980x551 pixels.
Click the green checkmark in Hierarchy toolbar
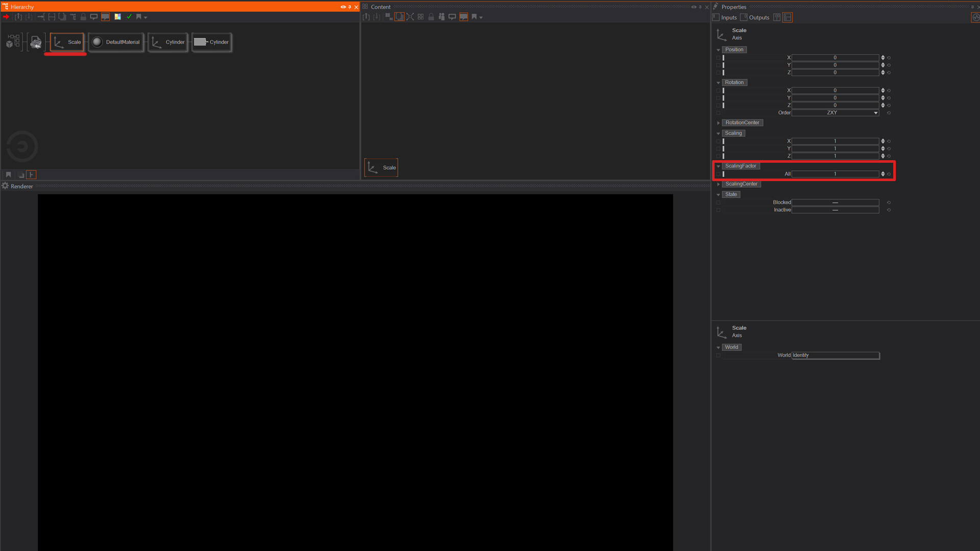pyautogui.click(x=129, y=17)
